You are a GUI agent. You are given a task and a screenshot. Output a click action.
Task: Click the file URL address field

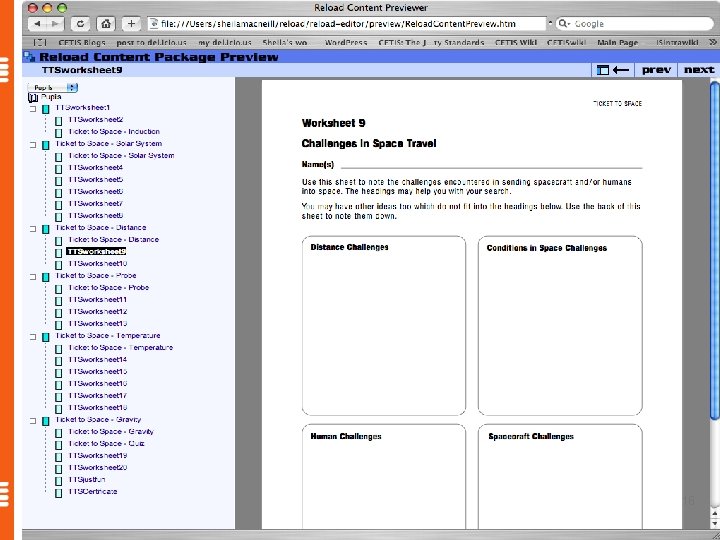[x=347, y=24]
